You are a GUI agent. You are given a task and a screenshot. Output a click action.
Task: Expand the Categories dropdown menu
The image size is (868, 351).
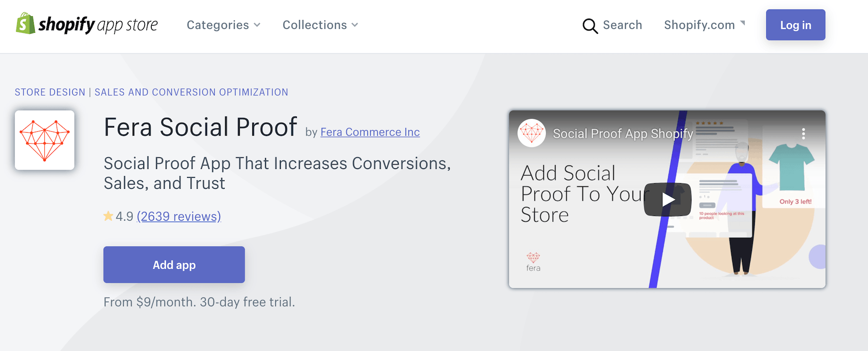coord(223,25)
